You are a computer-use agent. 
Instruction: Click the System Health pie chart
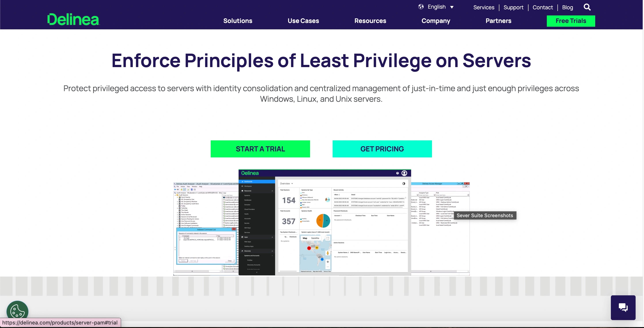[x=323, y=221]
